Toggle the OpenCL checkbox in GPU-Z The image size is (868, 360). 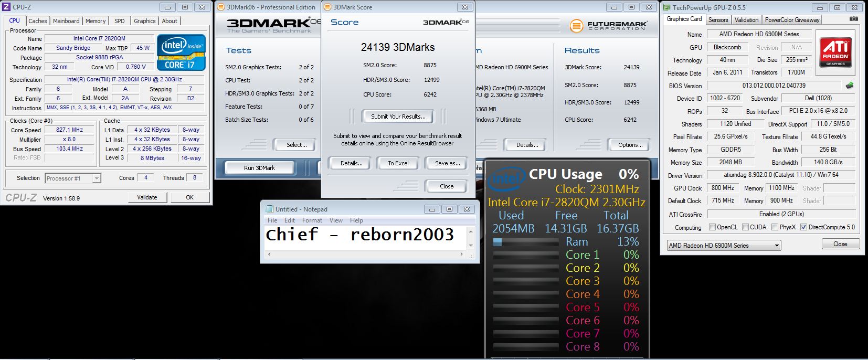pos(712,227)
